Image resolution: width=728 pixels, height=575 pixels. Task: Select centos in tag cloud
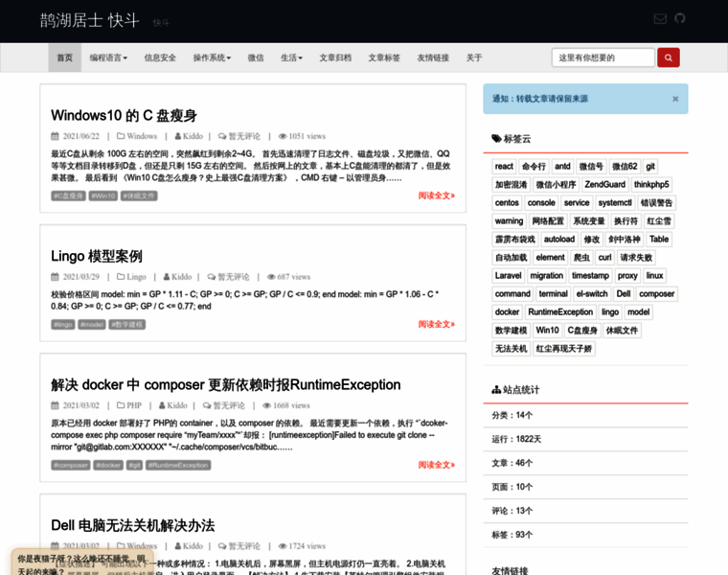(507, 202)
